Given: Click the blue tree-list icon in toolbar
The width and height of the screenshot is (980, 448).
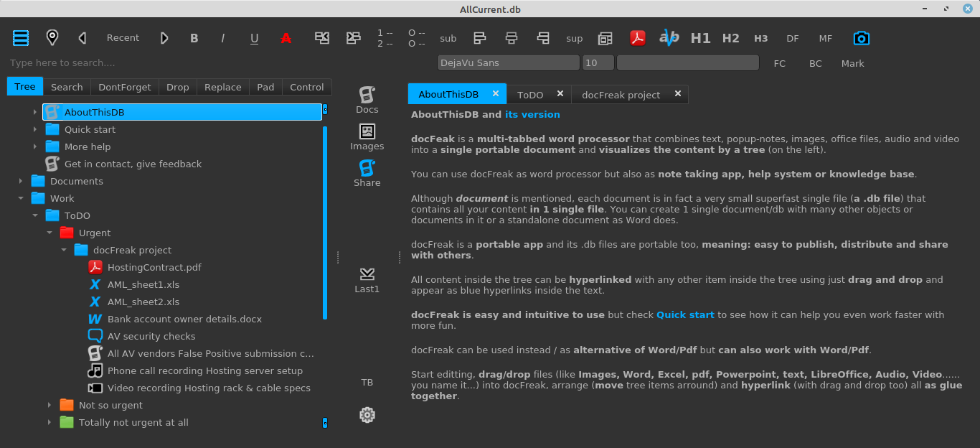Looking at the screenshot, I should pyautogui.click(x=21, y=38).
